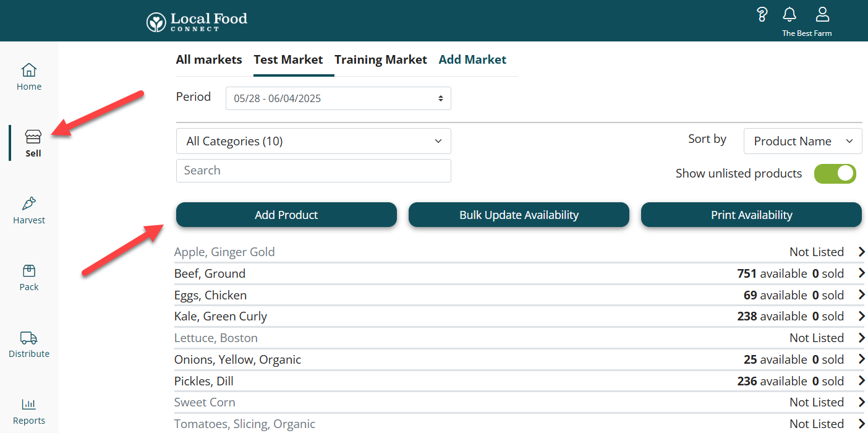The width and height of the screenshot is (868, 433).
Task: Open the Add Market tab
Action: (x=472, y=59)
